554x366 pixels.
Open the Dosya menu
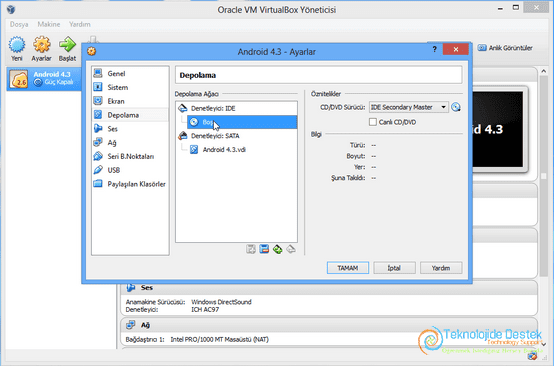(x=19, y=24)
